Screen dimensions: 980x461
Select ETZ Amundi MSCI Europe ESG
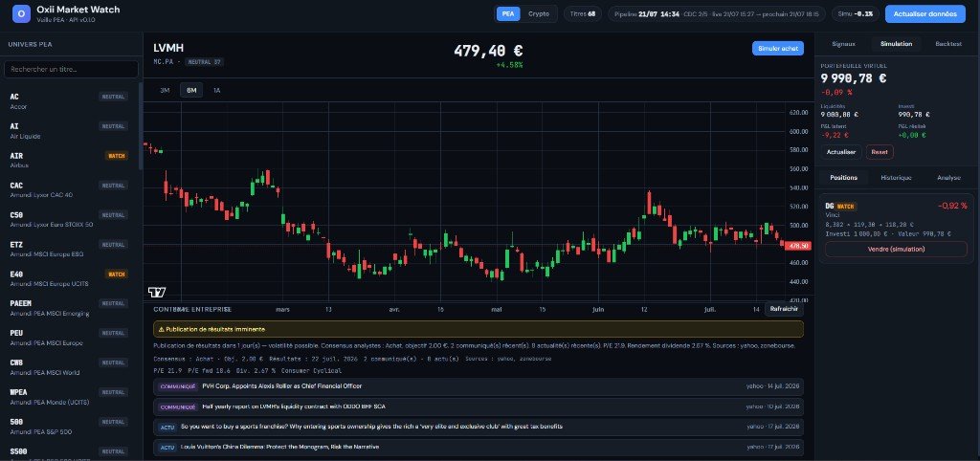coord(69,250)
